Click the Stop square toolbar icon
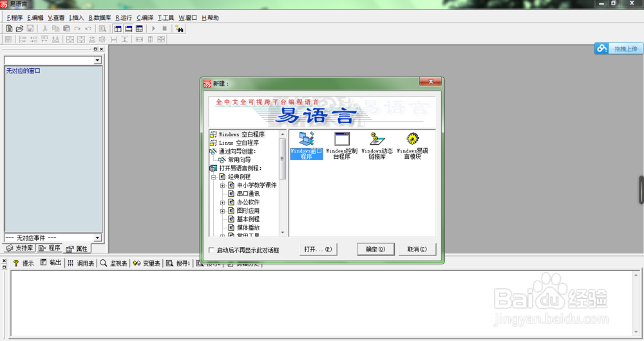The height and width of the screenshot is (341, 644). click(164, 28)
